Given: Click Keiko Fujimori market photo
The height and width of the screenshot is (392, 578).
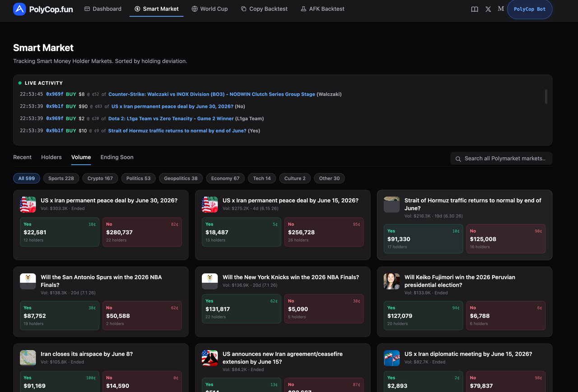Looking at the screenshot, I should pyautogui.click(x=392, y=281).
